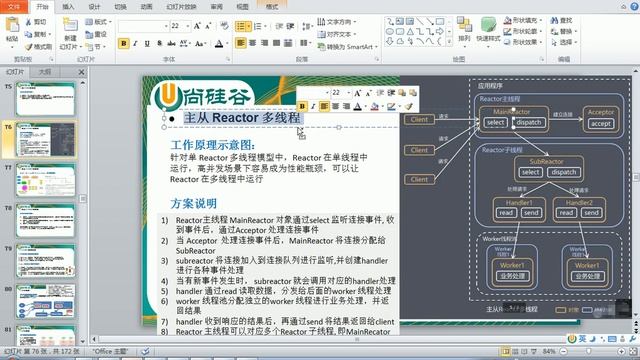Switch to the Slide Show (幻灯片放映) tab
The image size is (640, 360).
click(x=181, y=7)
